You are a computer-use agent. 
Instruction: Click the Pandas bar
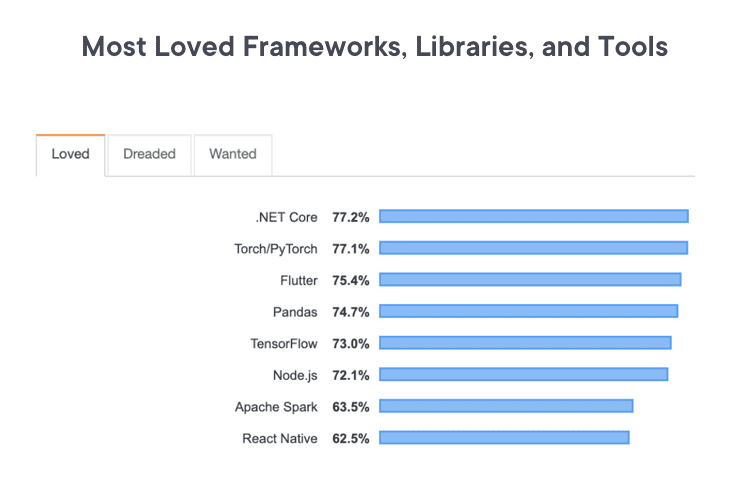tap(529, 311)
